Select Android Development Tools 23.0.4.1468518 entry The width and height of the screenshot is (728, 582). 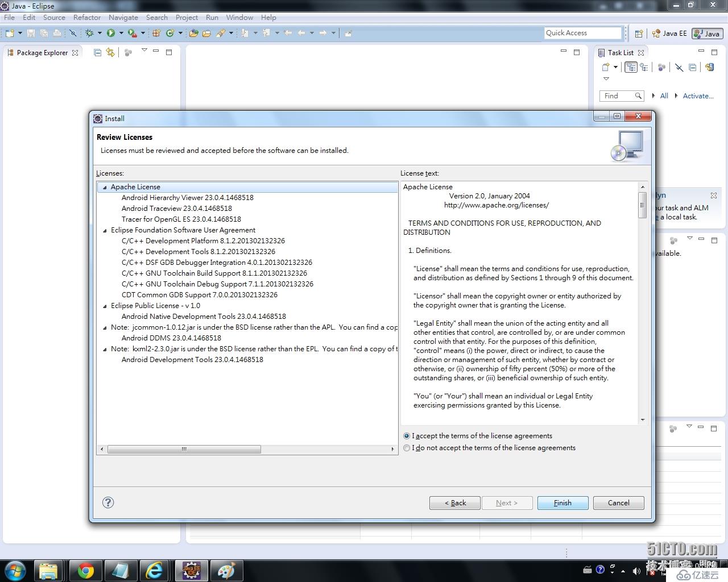(x=192, y=360)
